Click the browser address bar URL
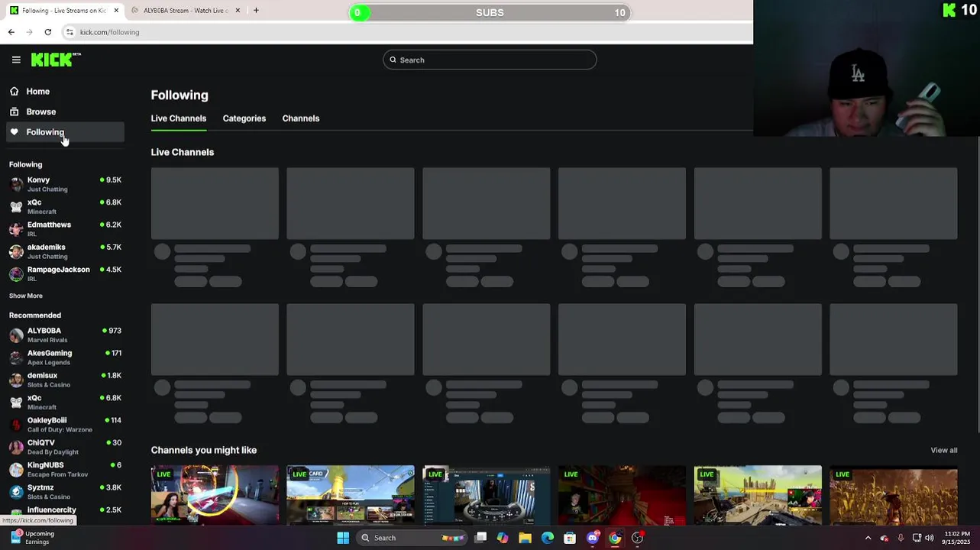980x550 pixels. (109, 32)
